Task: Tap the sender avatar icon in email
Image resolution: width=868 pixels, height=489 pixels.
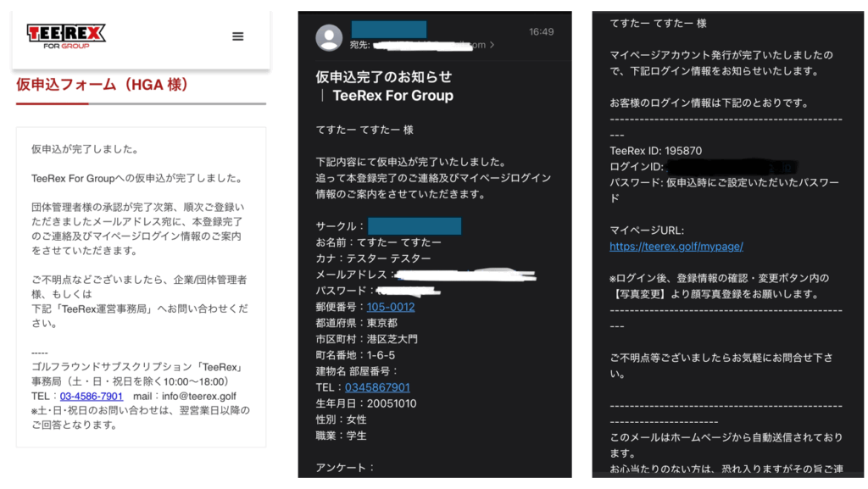Action: tap(329, 37)
